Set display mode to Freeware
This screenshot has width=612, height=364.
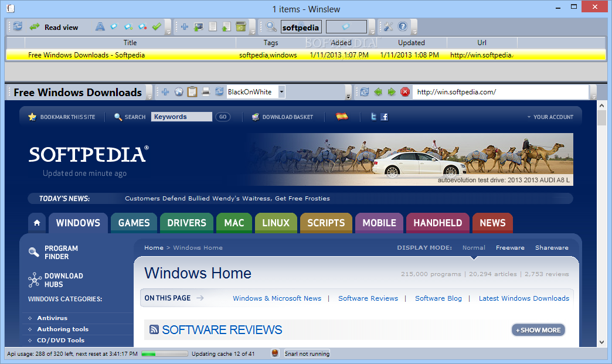coord(510,248)
